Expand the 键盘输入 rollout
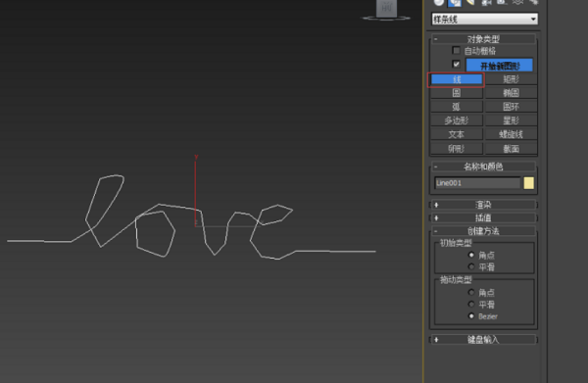Image resolution: width=588 pixels, height=383 pixels. (x=483, y=340)
